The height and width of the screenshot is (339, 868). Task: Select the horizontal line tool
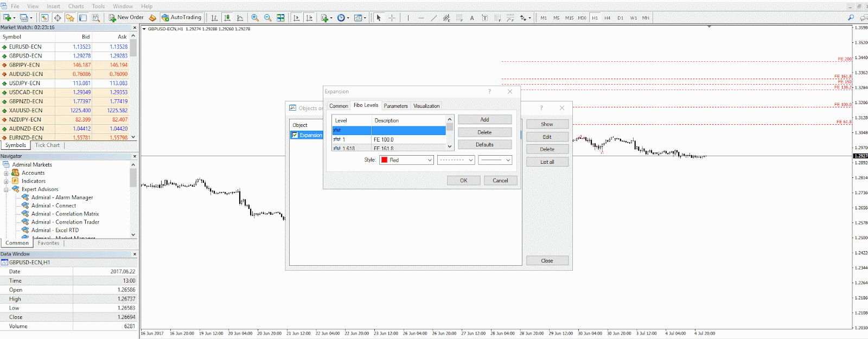coord(421,18)
